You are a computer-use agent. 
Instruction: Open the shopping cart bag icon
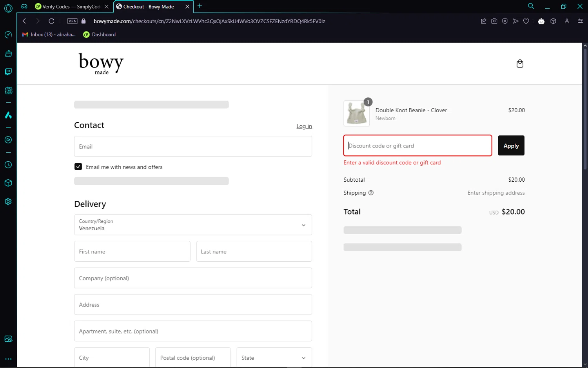(520, 64)
